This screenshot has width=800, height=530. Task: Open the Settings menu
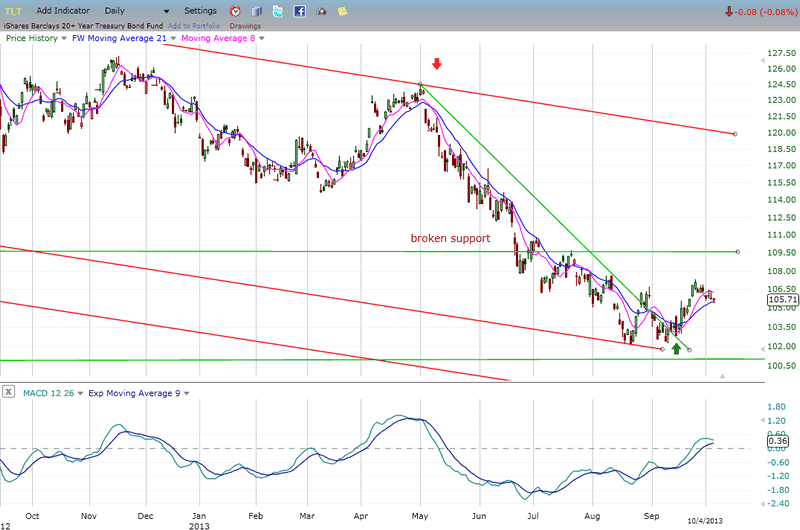click(200, 11)
